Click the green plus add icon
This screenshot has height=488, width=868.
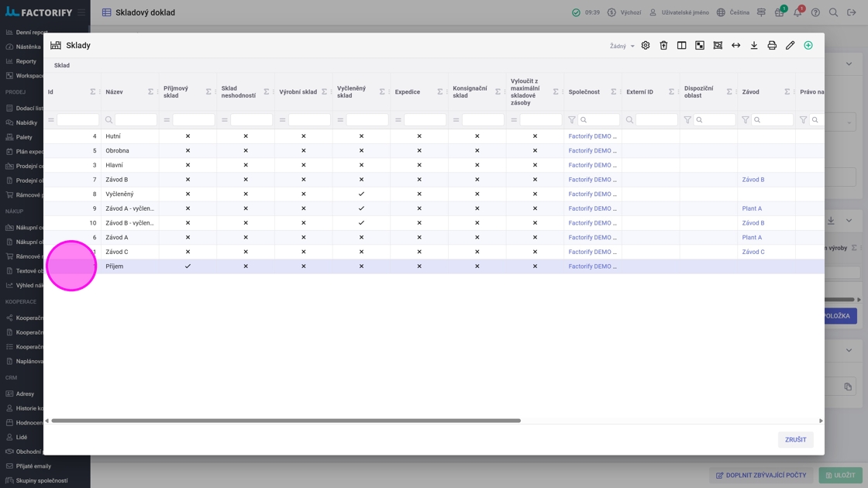tap(808, 46)
